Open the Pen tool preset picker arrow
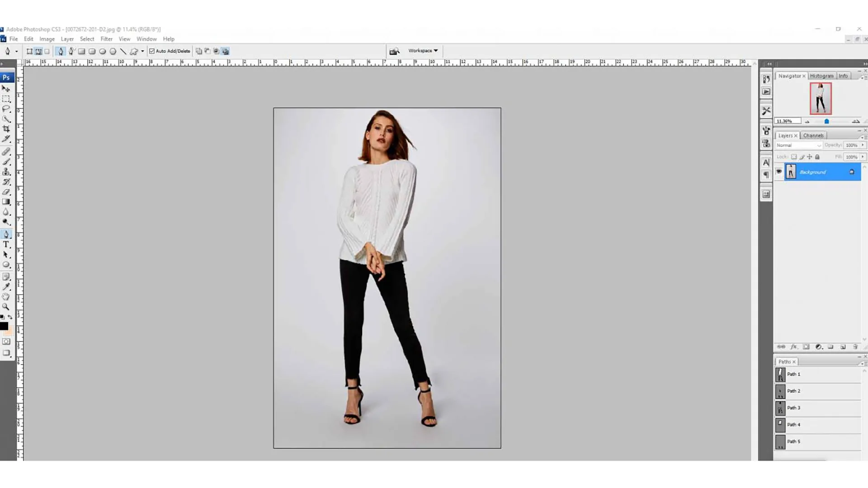 tap(17, 51)
